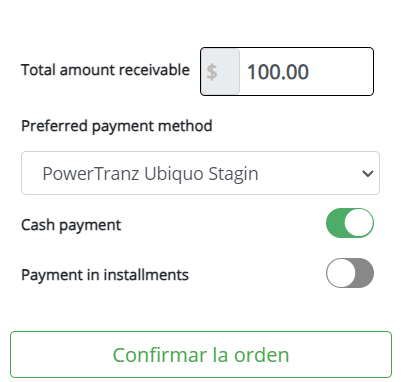
Task: Expand payment method list via down arrow
Action: [368, 174]
